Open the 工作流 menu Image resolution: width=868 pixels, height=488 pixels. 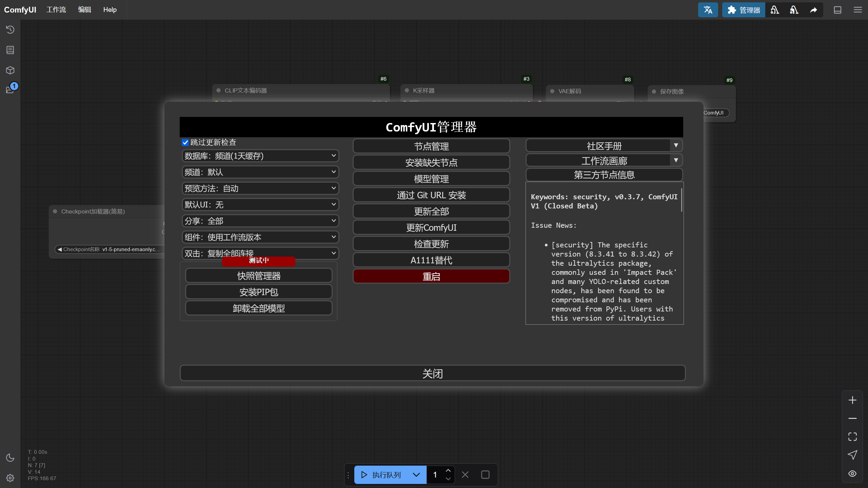click(56, 10)
